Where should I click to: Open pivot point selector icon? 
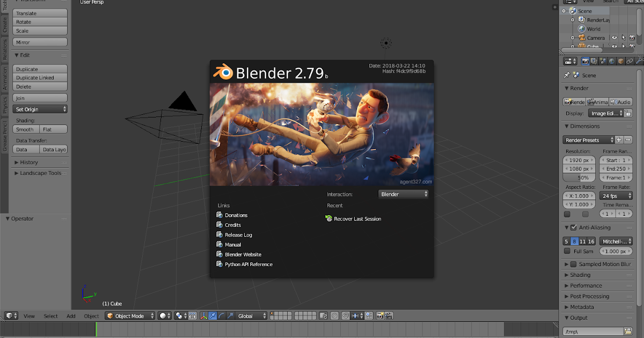click(181, 316)
